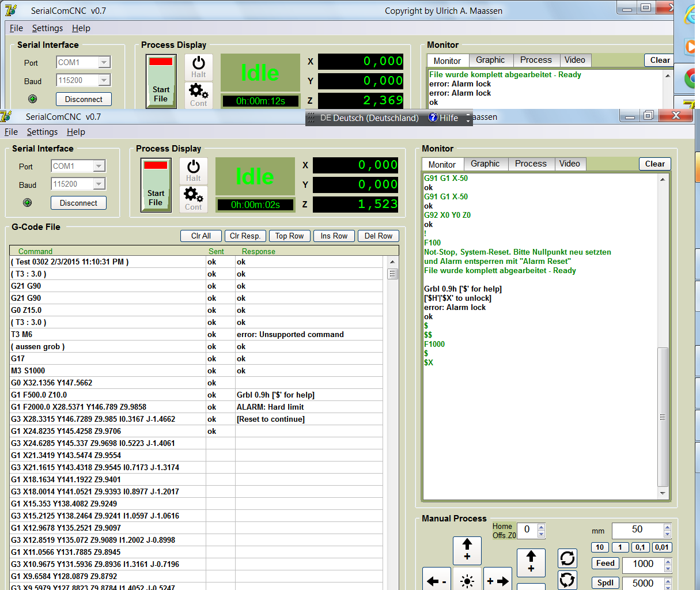Viewport: 700px width, 590px height.
Task: Set step size with the 0,01 button
Action: 662,547
